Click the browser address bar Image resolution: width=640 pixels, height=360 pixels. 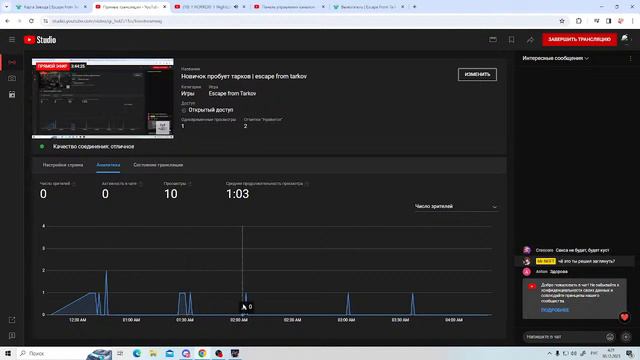(298, 21)
